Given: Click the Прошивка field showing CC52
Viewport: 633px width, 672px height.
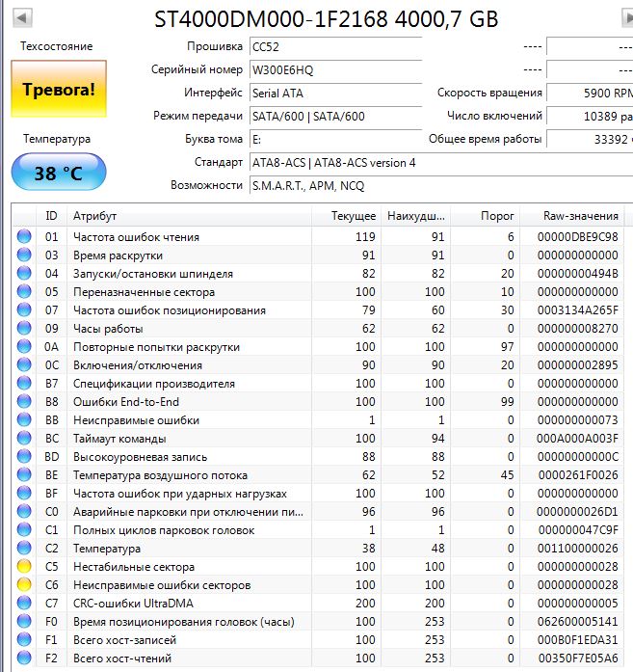Looking at the screenshot, I should click(x=333, y=47).
